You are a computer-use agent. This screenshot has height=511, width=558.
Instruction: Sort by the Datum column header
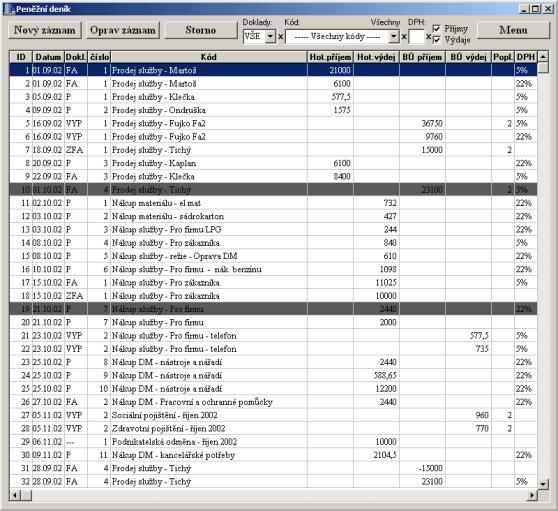[48, 57]
